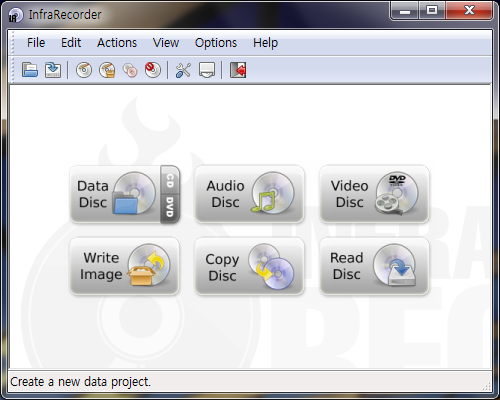
Task: Start the Copy Disc action
Action: 249,266
